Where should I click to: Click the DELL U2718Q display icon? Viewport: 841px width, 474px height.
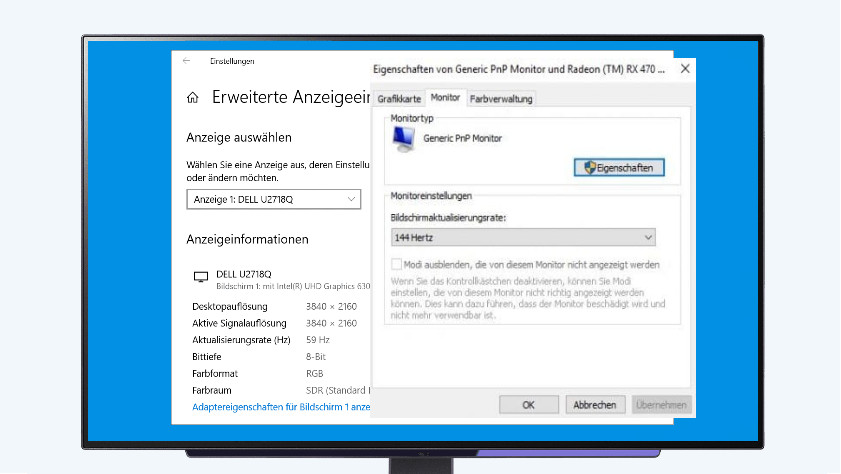[200, 276]
